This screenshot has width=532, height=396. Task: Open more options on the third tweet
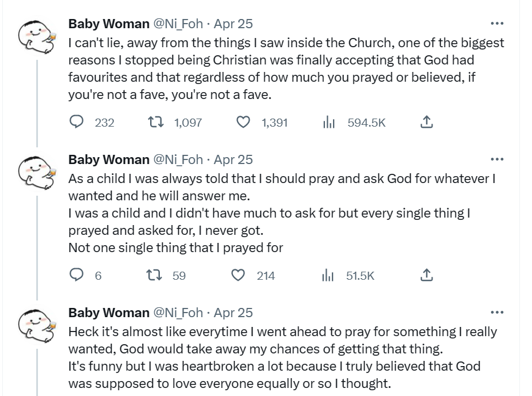tap(497, 313)
